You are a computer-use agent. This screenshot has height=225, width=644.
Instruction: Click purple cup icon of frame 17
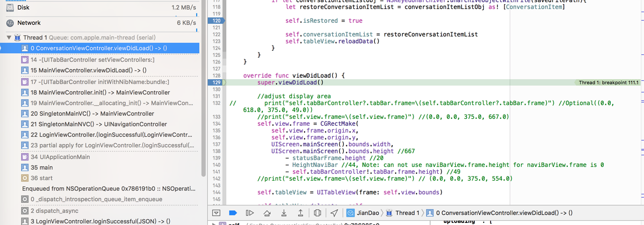(25, 82)
